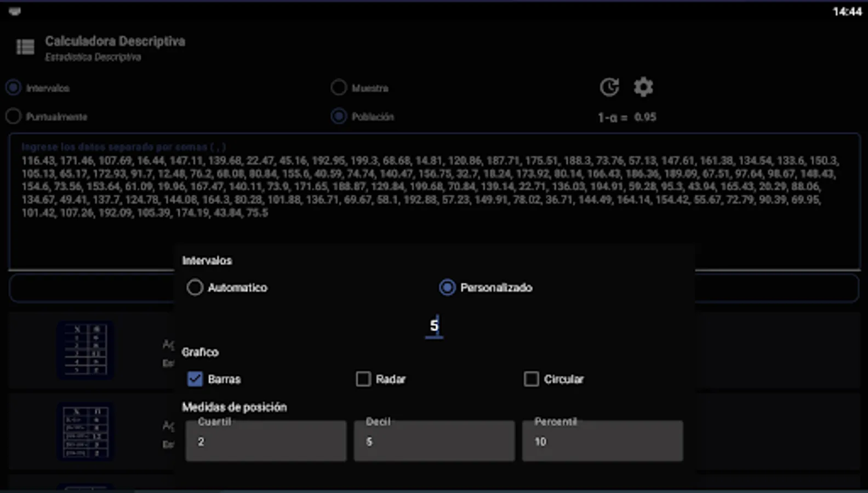
Task: Click the Medidas de posición heading
Action: pyautogui.click(x=235, y=407)
